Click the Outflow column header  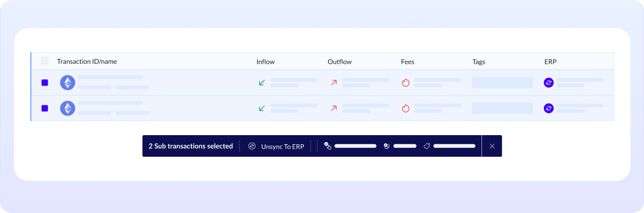340,62
